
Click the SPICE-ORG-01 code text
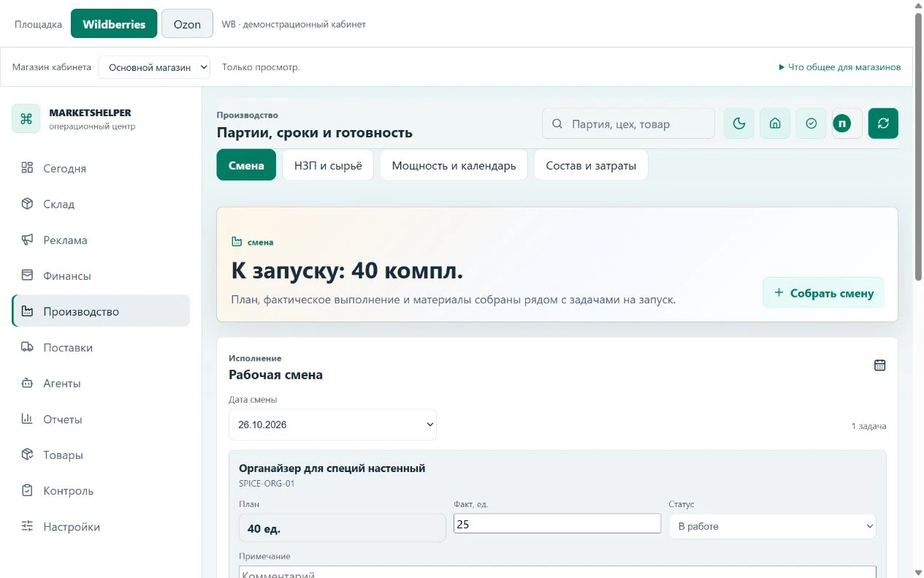[x=267, y=483]
